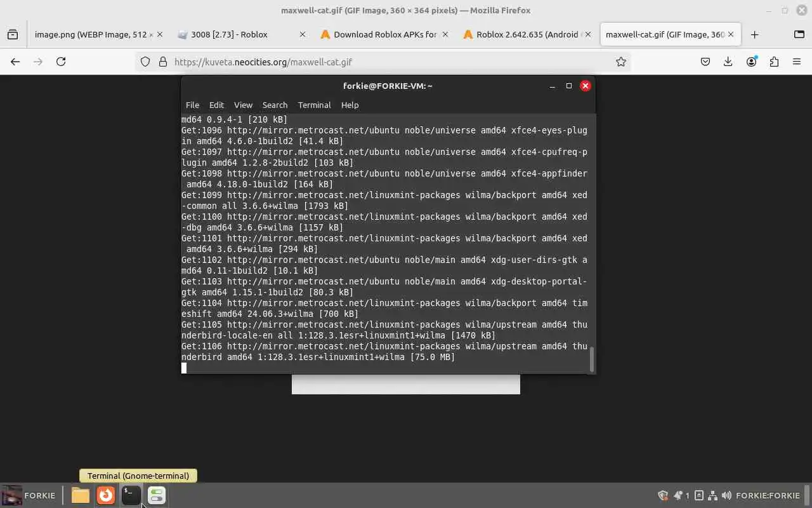Click the terminal vertical scrollbar thumb
Screen dimensions: 812x508
(592, 359)
